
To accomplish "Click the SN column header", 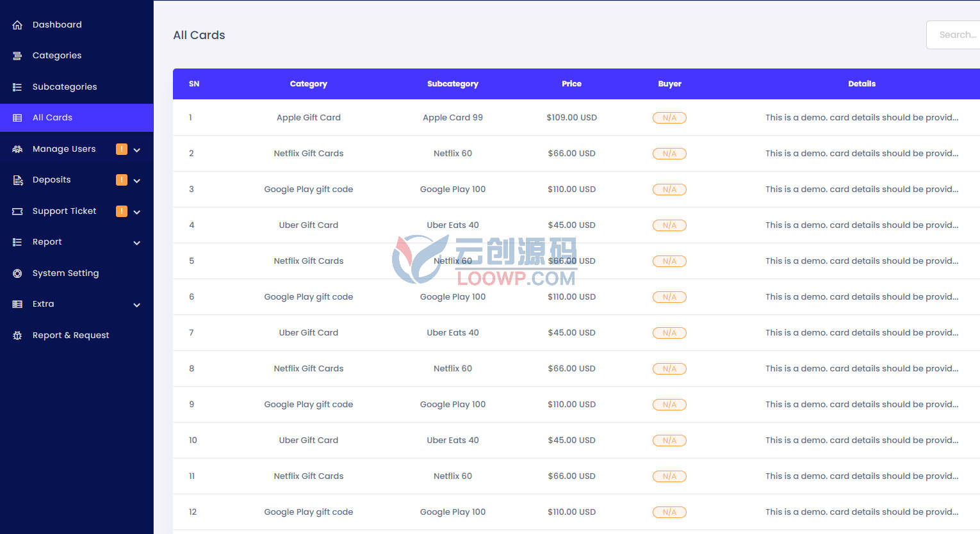I will [x=194, y=84].
